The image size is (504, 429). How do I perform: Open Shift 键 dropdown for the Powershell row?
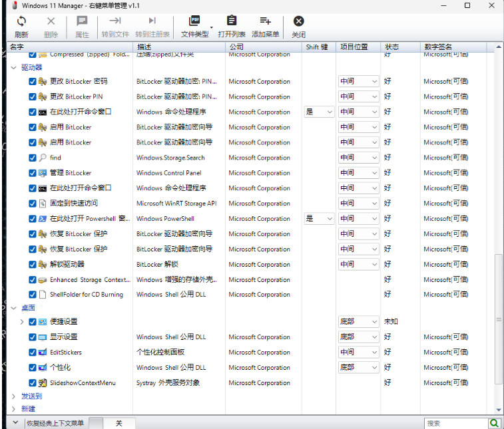click(x=319, y=219)
